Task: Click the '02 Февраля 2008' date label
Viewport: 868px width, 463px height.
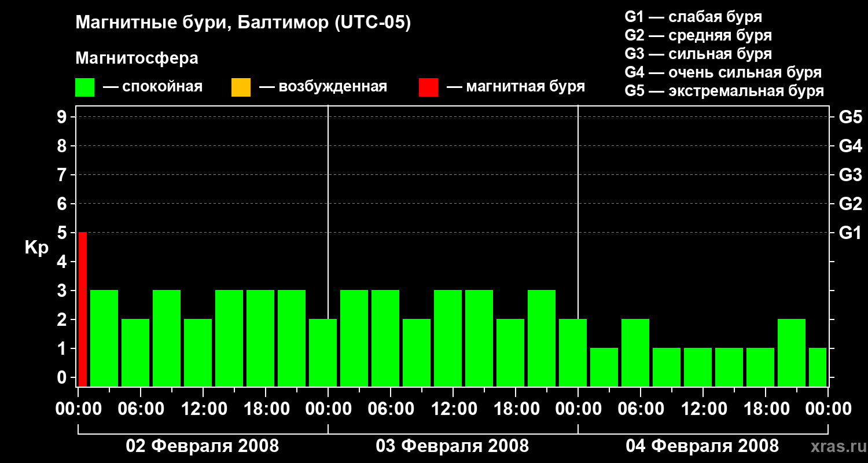Action: 203,446
